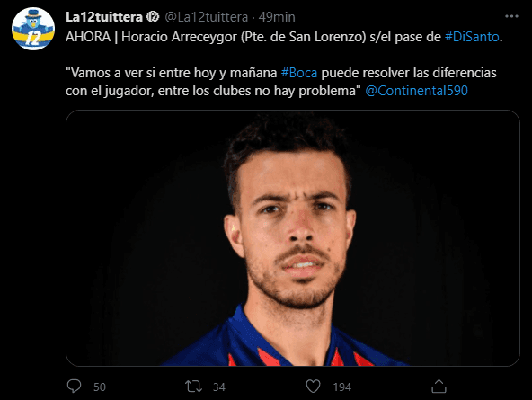Open the 49min timestamp link
The image size is (532, 400).
click(x=277, y=17)
